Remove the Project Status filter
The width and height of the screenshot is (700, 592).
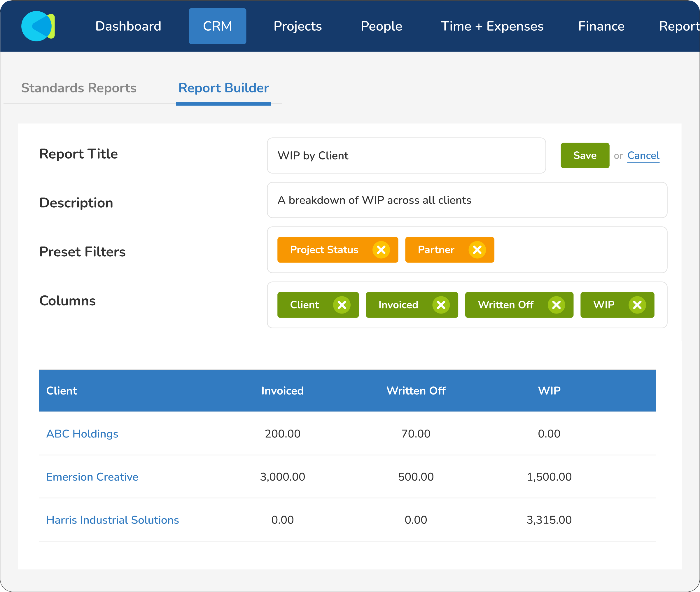381,250
